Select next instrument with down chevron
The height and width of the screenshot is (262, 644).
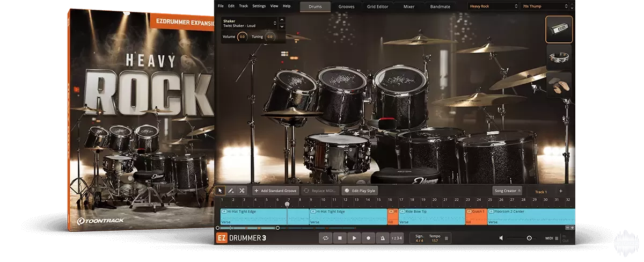tap(282, 26)
